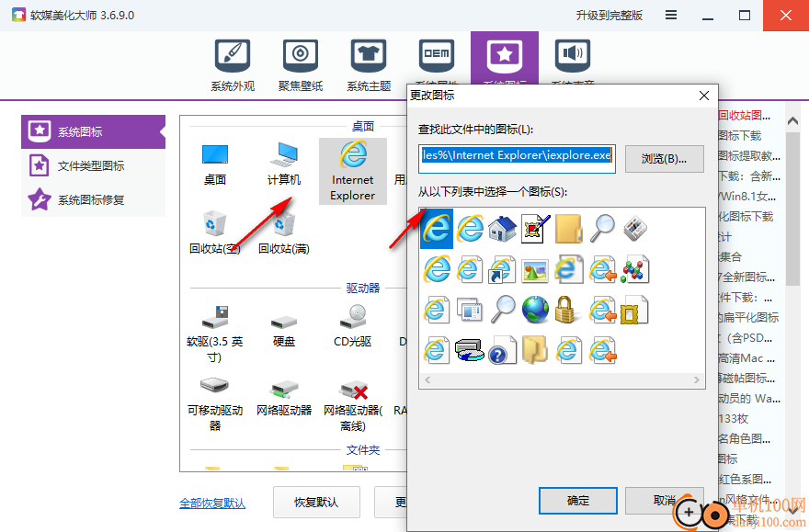Image resolution: width=809 pixels, height=532 pixels.
Task: Pick the stacked windows icon
Action: (469, 311)
